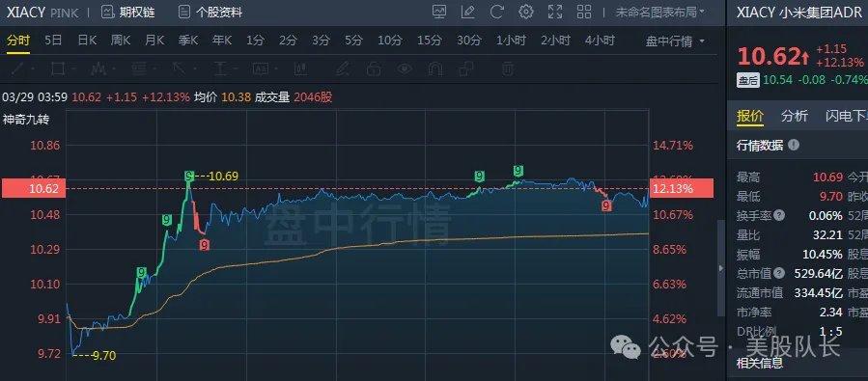This screenshot has height=381, width=868.
Task: Select the parallel lines Fibonacci tool
Action: (138, 68)
